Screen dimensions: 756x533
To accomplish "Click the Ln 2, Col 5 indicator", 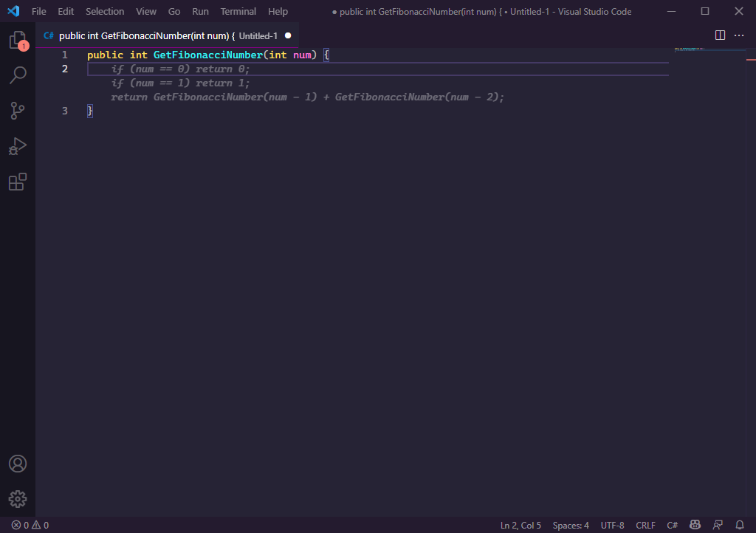I will [x=520, y=525].
